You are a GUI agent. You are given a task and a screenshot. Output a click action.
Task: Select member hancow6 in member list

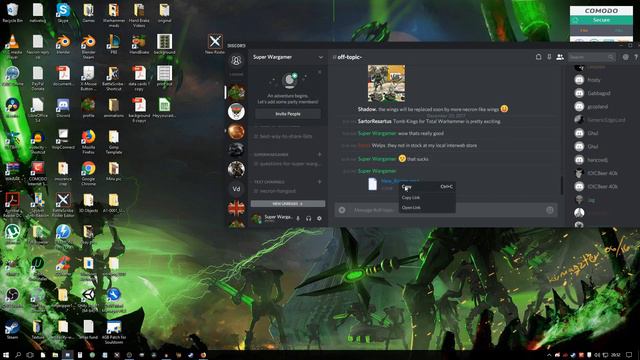(x=599, y=160)
